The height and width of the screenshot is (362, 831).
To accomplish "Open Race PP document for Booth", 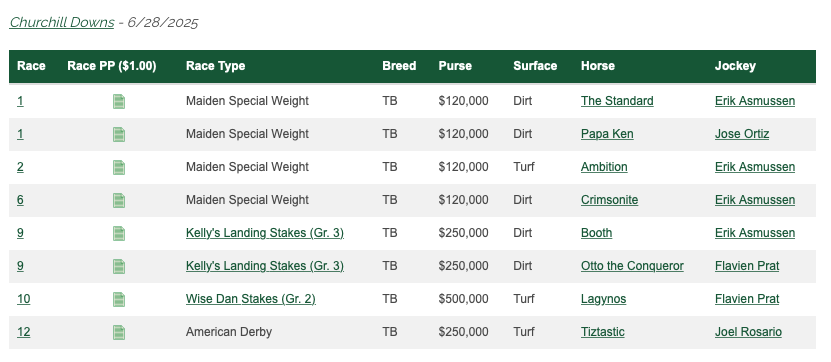I will pos(119,233).
